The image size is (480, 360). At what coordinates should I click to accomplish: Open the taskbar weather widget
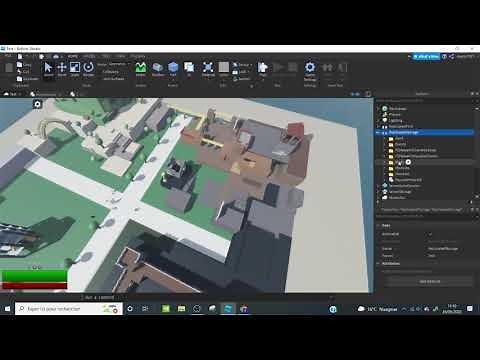click(378, 309)
